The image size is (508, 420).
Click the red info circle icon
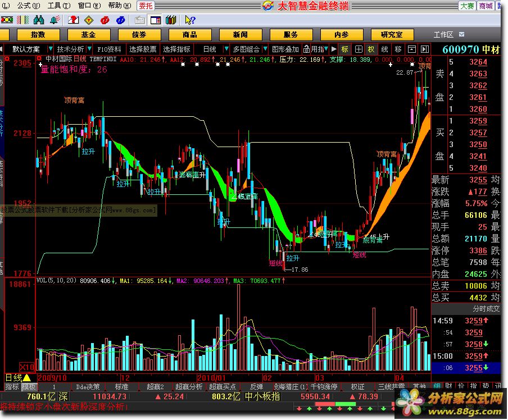pos(105,20)
